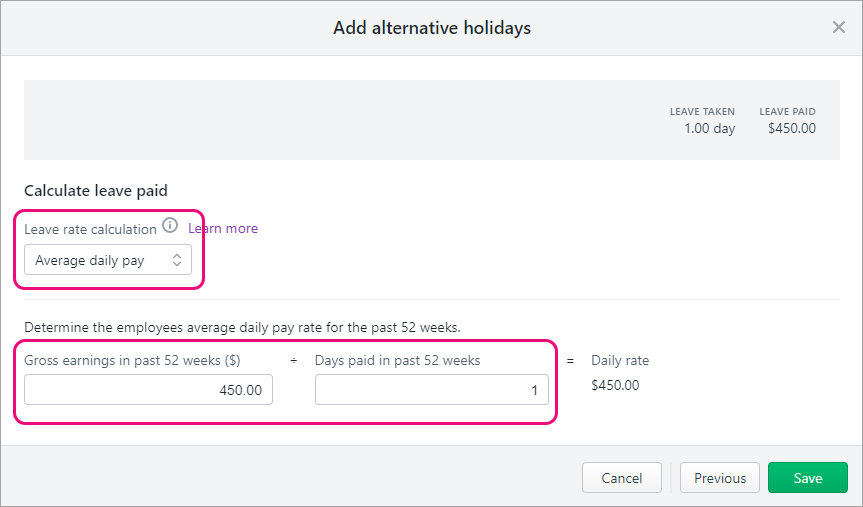This screenshot has width=863, height=507.
Task: Click the calculated Daily rate $450.00 value
Action: pyautogui.click(x=615, y=385)
